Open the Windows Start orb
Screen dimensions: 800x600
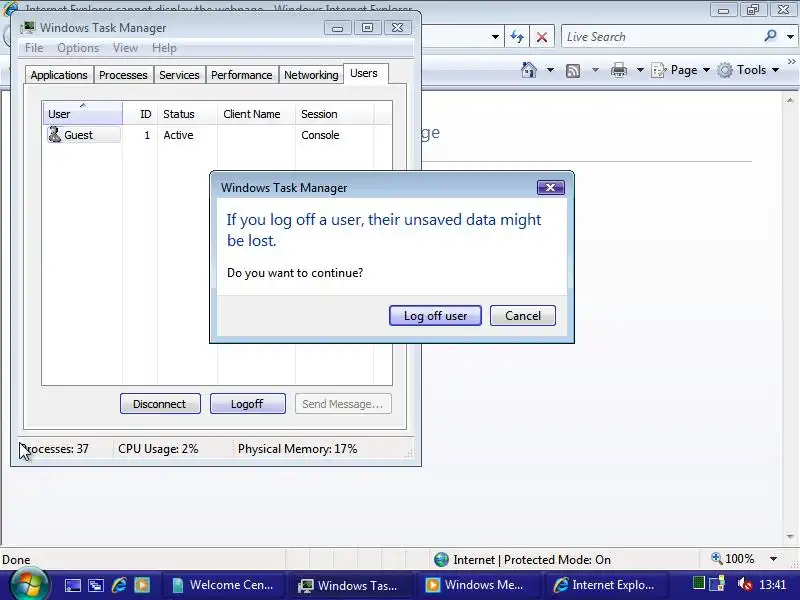[30, 585]
